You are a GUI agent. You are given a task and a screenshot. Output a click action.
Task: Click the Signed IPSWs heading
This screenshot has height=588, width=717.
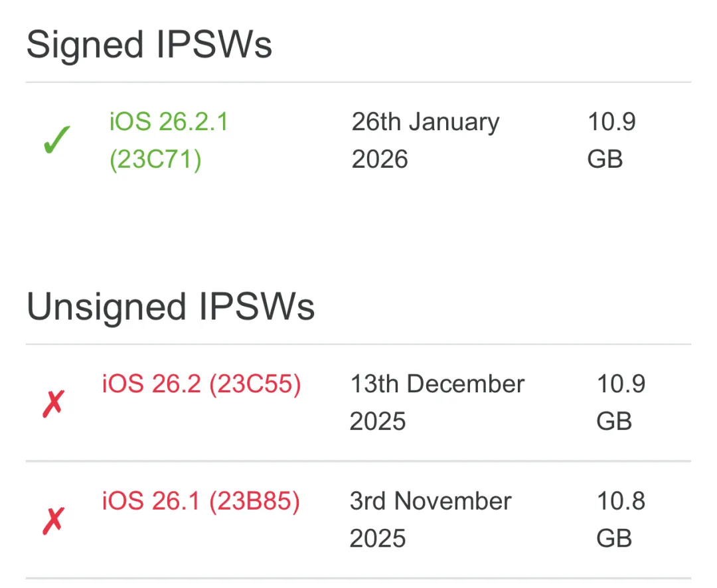[x=149, y=45]
